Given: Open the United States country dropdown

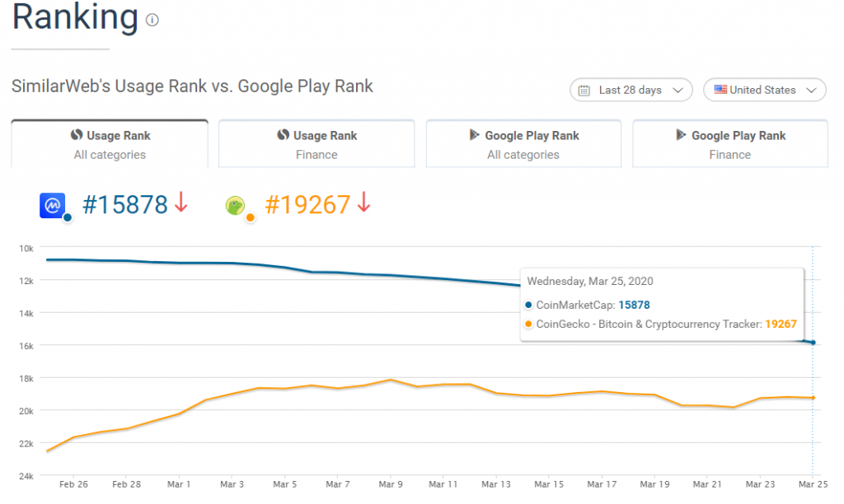Looking at the screenshot, I should (x=764, y=90).
